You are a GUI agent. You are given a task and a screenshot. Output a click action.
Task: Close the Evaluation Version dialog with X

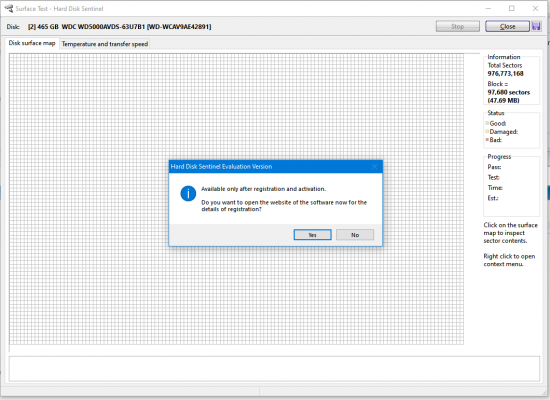tap(374, 166)
